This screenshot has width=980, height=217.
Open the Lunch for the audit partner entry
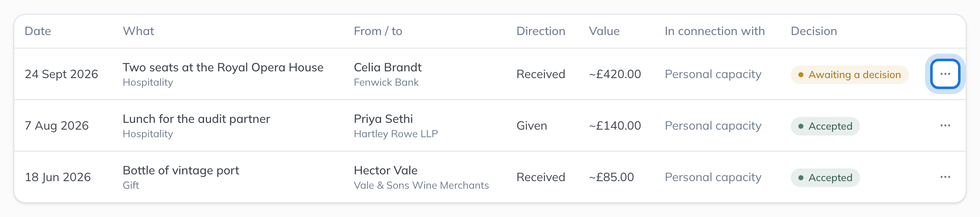(x=196, y=119)
